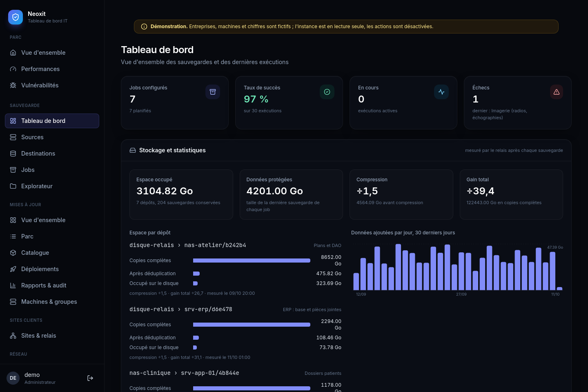Click the last tiny bar in daily chart

pos(559,289)
